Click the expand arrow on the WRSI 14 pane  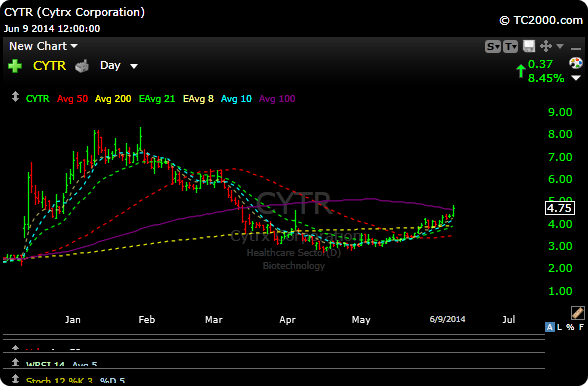[15, 362]
